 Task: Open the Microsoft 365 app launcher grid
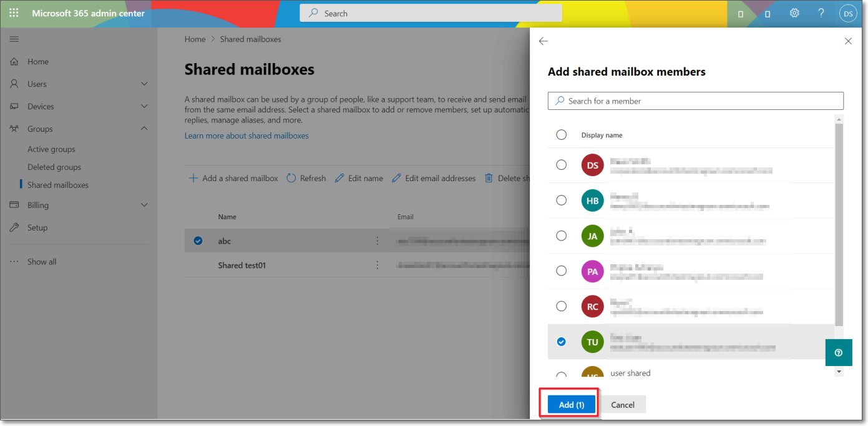coord(14,12)
